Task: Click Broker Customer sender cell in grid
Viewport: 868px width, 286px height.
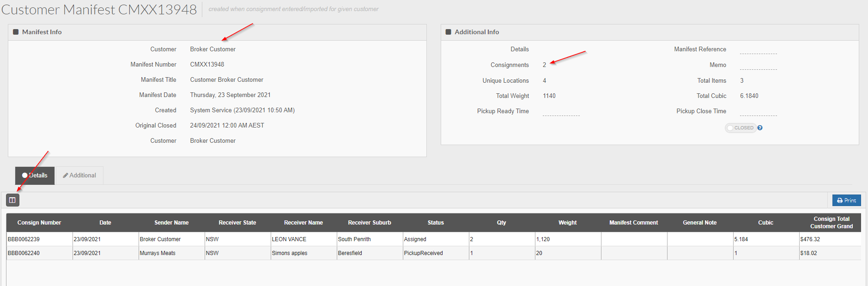Action: click(171, 239)
